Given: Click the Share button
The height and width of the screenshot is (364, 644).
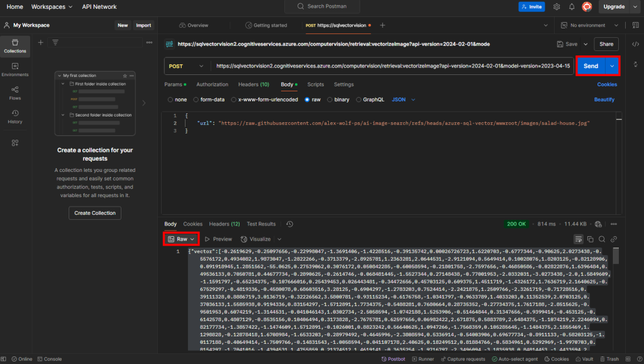Looking at the screenshot, I should 606,44.
